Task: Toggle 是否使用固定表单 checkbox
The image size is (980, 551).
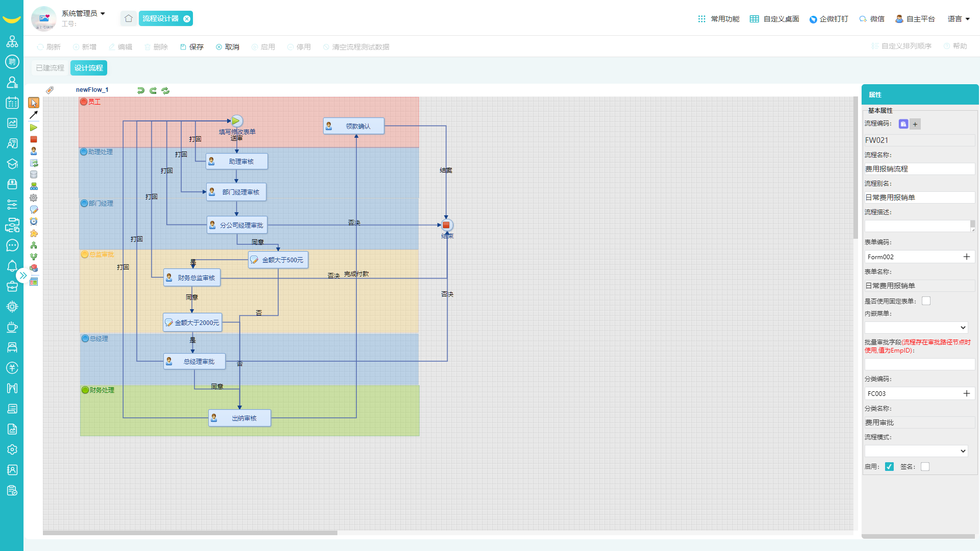Action: pos(926,301)
